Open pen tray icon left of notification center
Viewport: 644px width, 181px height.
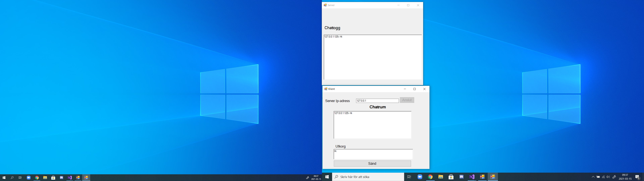tap(614, 177)
